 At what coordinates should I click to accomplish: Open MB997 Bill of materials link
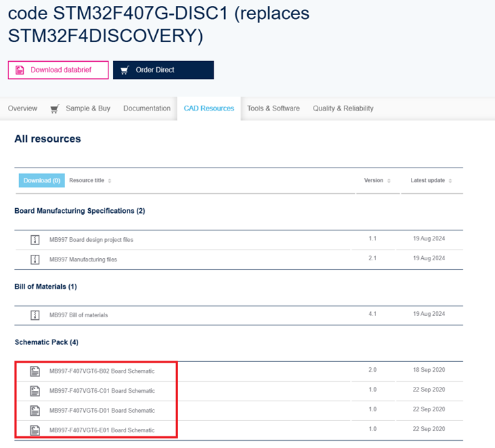pyautogui.click(x=79, y=315)
